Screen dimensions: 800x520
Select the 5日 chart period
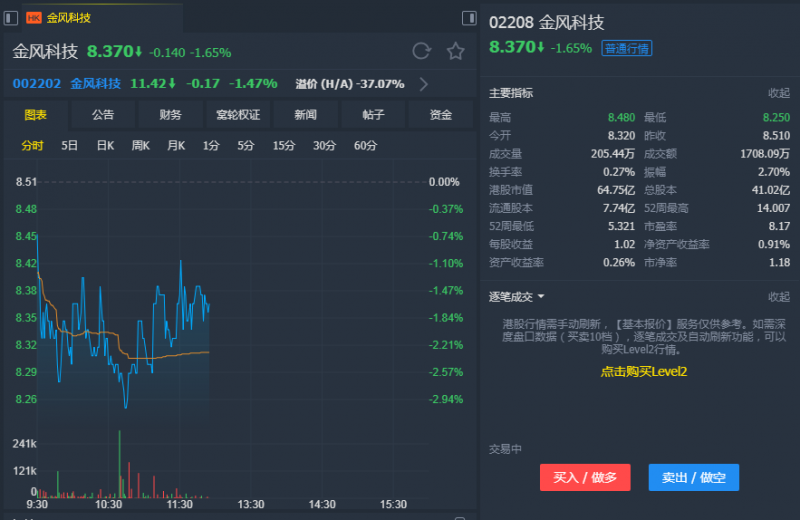point(69,145)
